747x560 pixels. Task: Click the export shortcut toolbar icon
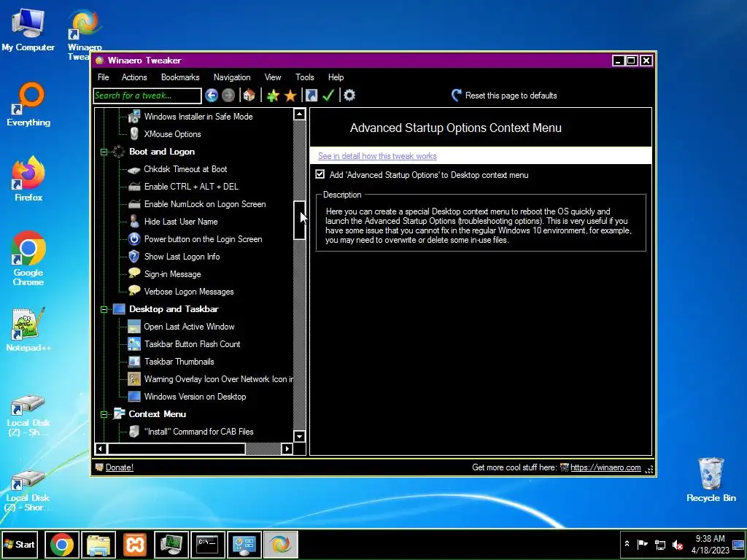tap(311, 96)
